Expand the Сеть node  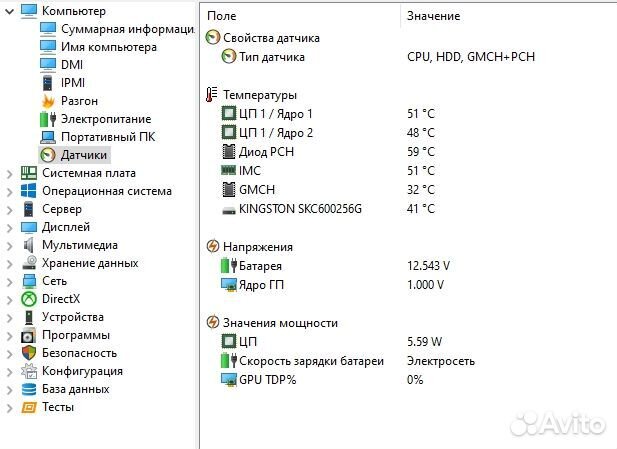coord(9,282)
